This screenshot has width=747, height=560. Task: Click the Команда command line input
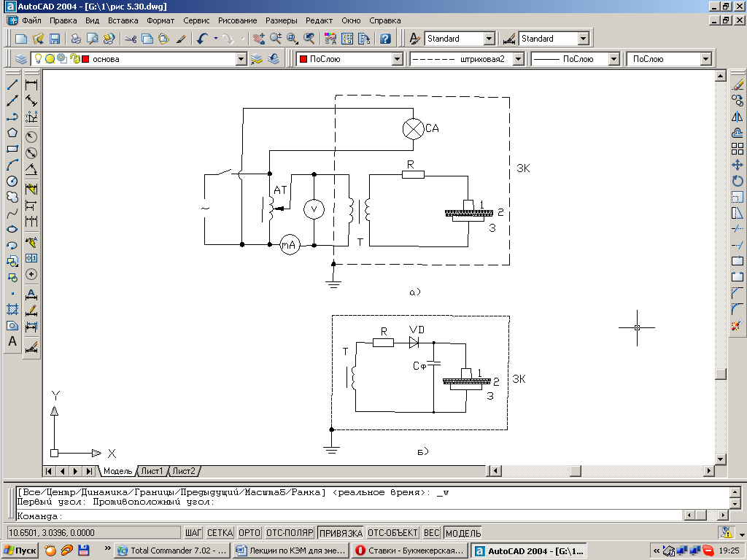349,516
